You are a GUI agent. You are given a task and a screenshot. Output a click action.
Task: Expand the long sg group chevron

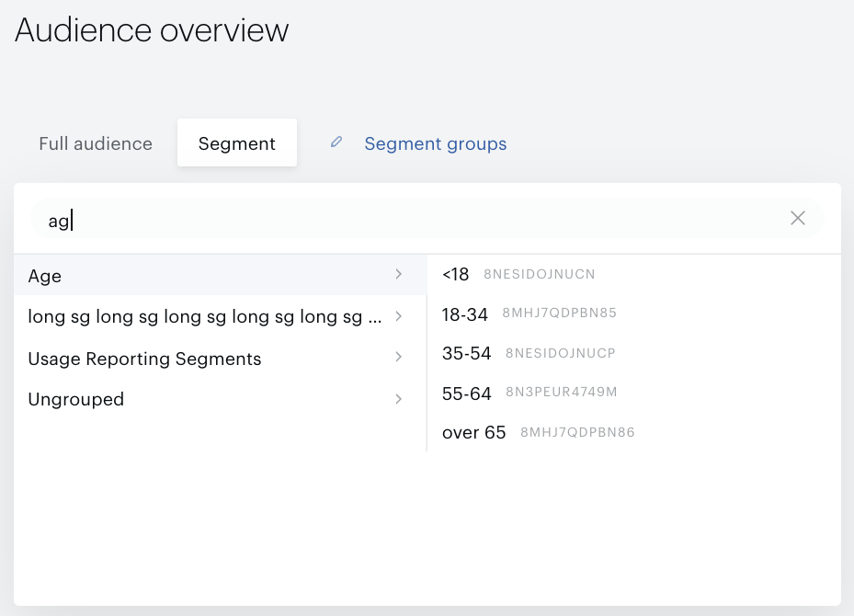[399, 316]
